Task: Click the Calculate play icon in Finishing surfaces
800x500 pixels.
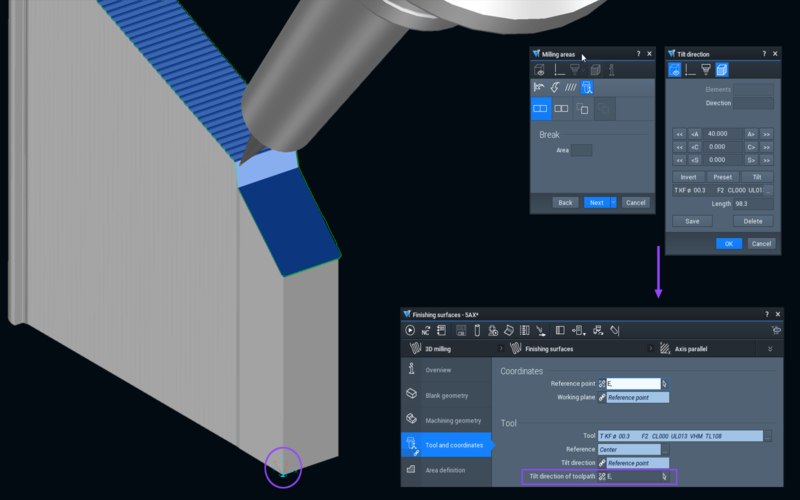Action: click(410, 331)
